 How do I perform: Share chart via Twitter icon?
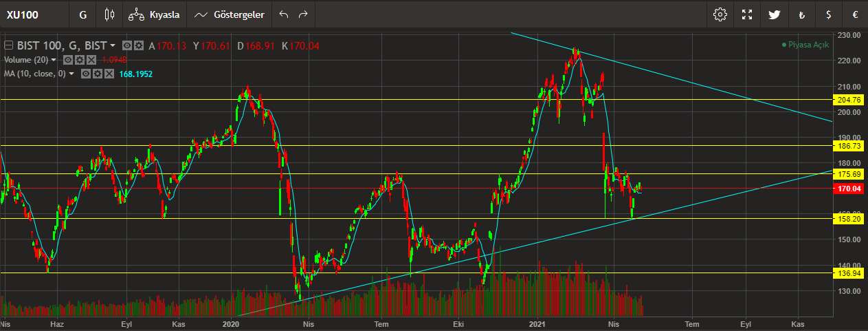(774, 14)
